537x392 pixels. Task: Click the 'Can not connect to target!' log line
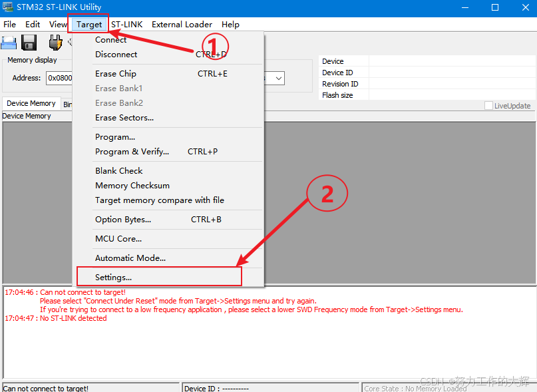point(65,292)
